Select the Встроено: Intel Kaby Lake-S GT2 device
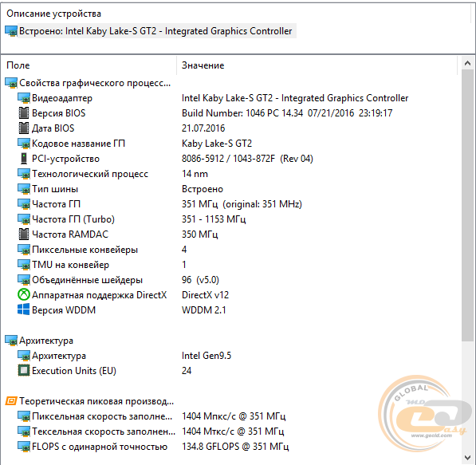This screenshot has width=476, height=465. (x=155, y=31)
